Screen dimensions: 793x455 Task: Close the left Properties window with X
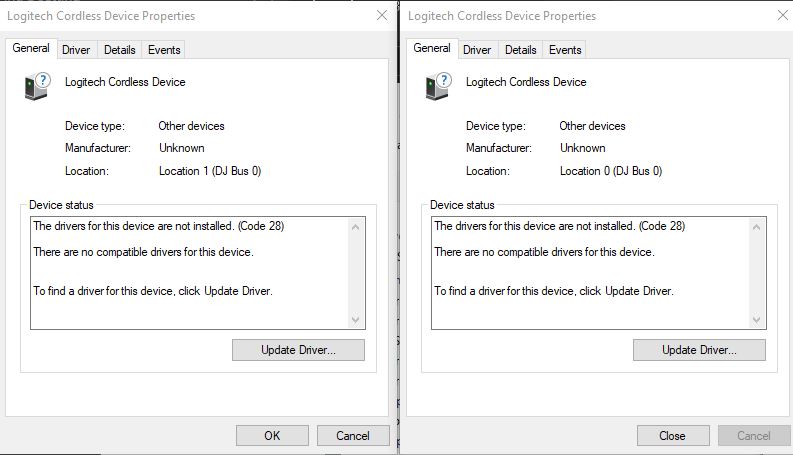point(382,16)
